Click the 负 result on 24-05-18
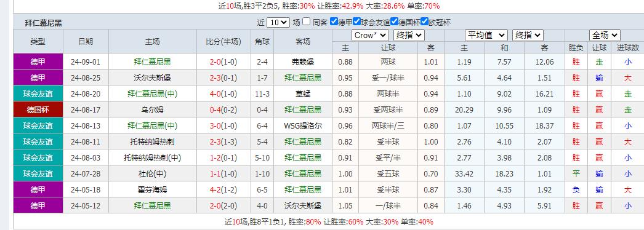The image size is (644, 230). [576, 190]
